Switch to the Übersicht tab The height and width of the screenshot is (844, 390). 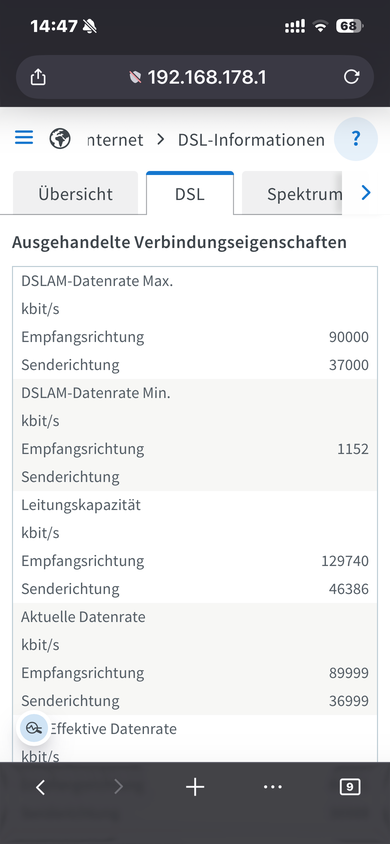[x=75, y=193]
